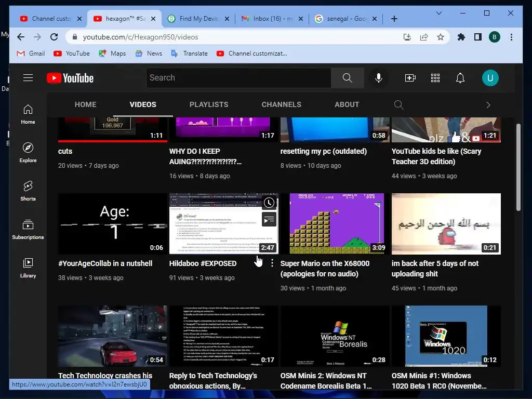Add Hildaboo video to queue
The image size is (532, 399).
[x=269, y=220]
